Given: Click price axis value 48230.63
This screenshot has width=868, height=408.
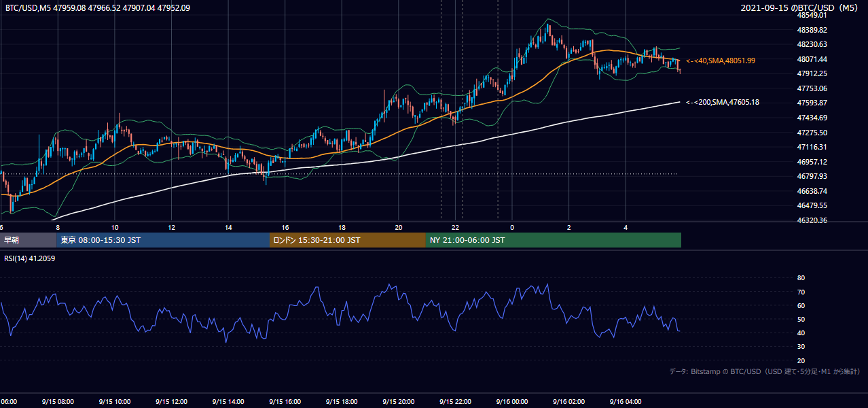Looking at the screenshot, I should [x=812, y=44].
